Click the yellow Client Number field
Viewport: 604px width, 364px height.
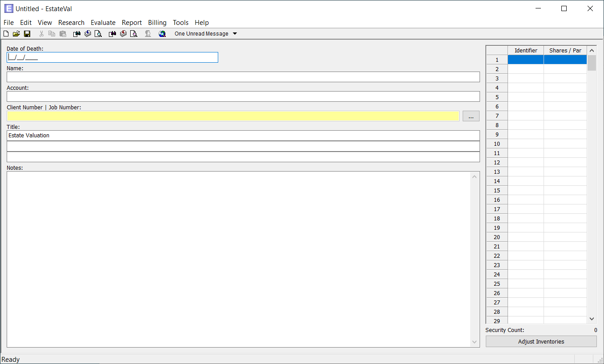coord(233,116)
